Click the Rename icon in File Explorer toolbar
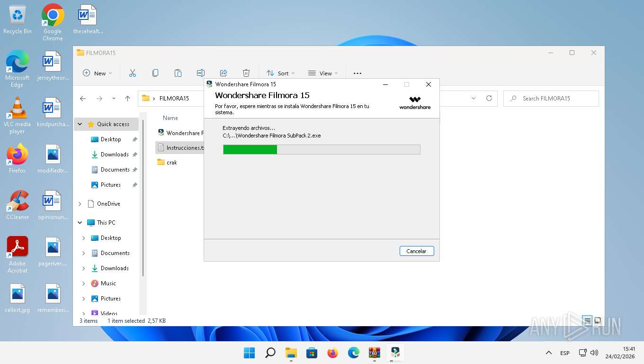This screenshot has height=364, width=644. 201,73
